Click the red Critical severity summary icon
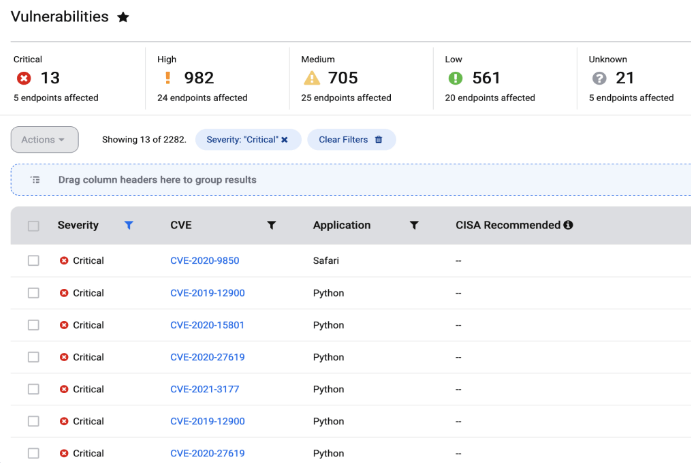 click(x=24, y=78)
